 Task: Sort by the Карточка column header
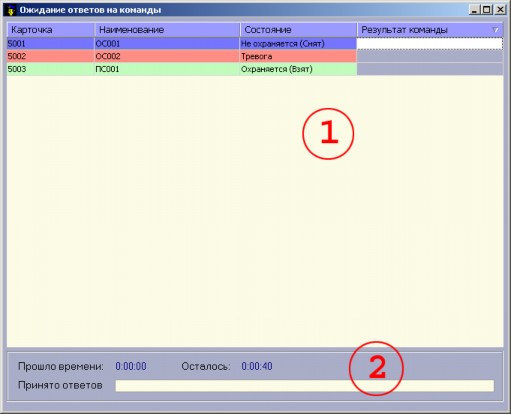click(x=51, y=30)
